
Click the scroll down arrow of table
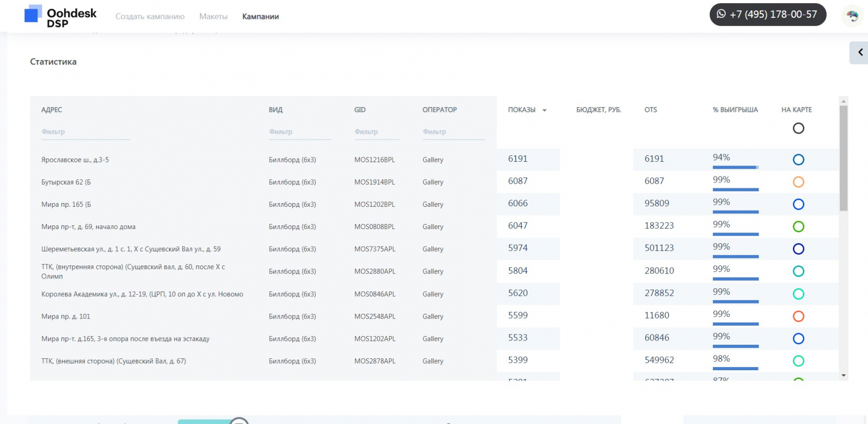click(x=843, y=375)
